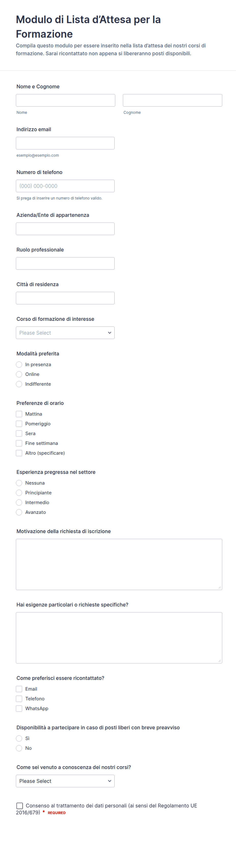Choose Avanzato experience radio button

(x=19, y=513)
